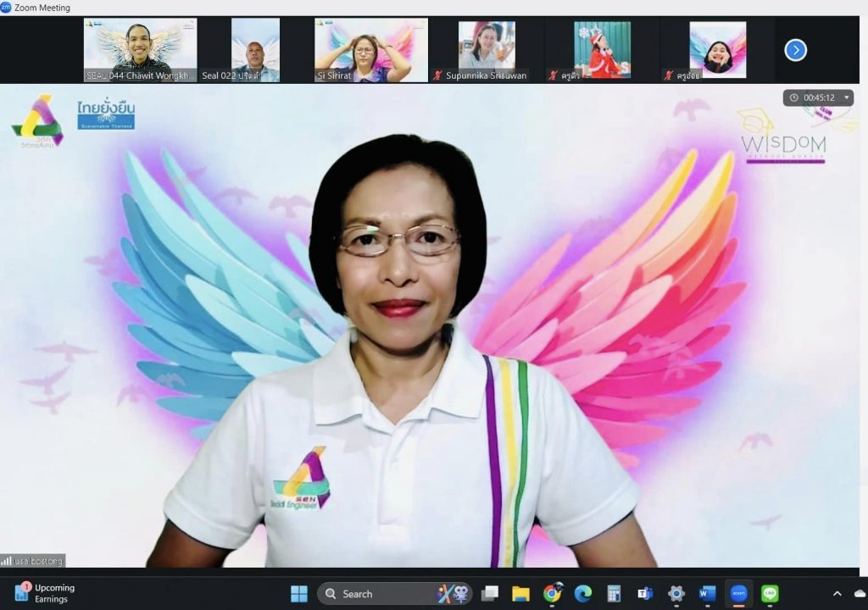Open the Windows Start menu
This screenshot has width=868, height=610.
(299, 594)
